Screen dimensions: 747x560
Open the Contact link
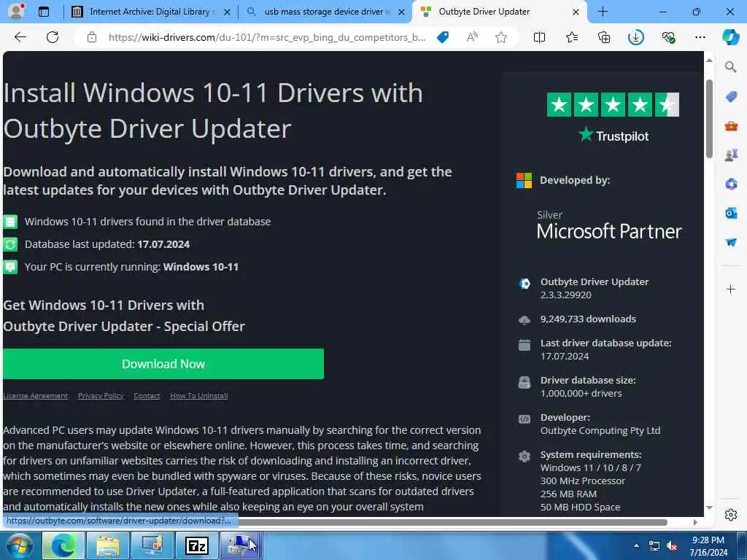147,396
